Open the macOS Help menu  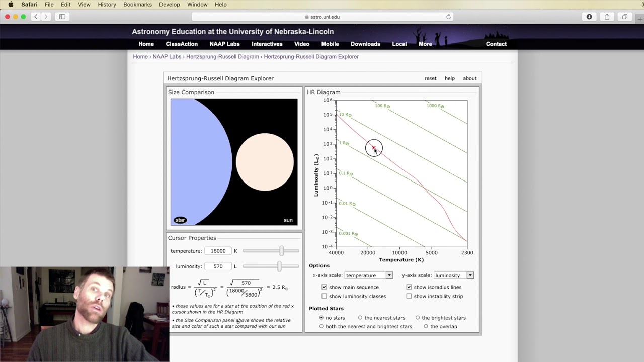click(221, 5)
